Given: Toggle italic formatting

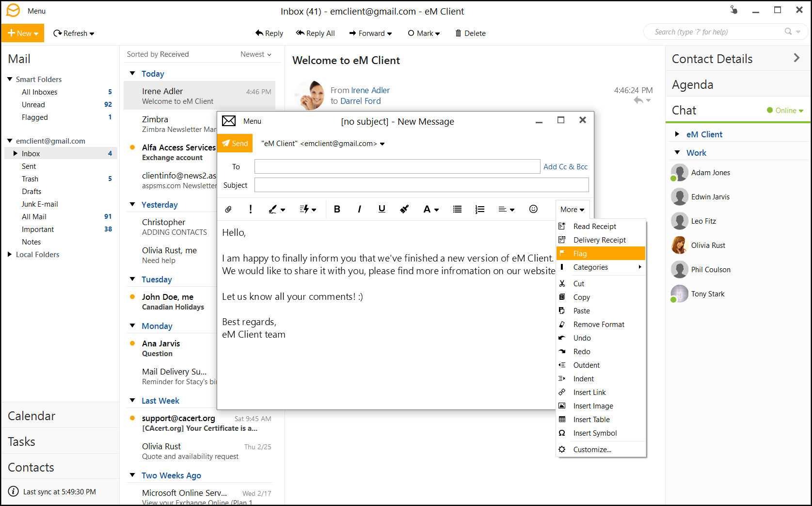Looking at the screenshot, I should [359, 209].
